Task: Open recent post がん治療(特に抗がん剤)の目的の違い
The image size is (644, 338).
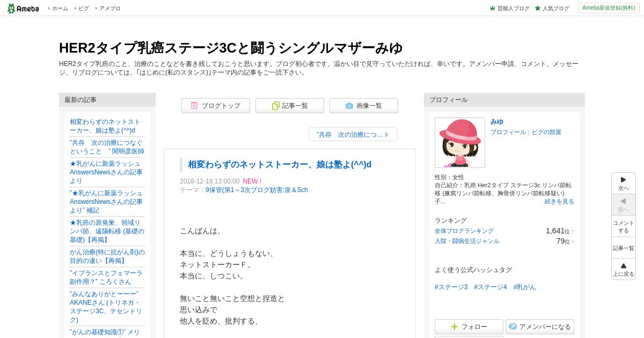Action: pos(107,256)
